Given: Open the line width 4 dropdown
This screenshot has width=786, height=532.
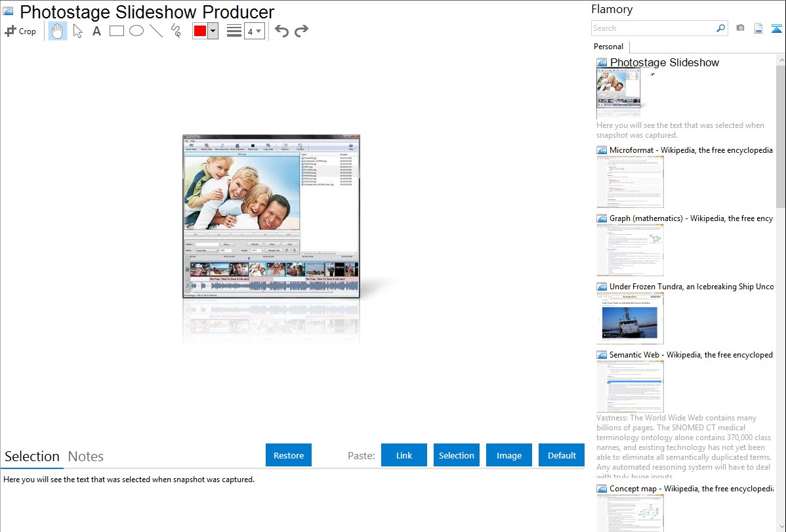Looking at the screenshot, I should (x=254, y=31).
